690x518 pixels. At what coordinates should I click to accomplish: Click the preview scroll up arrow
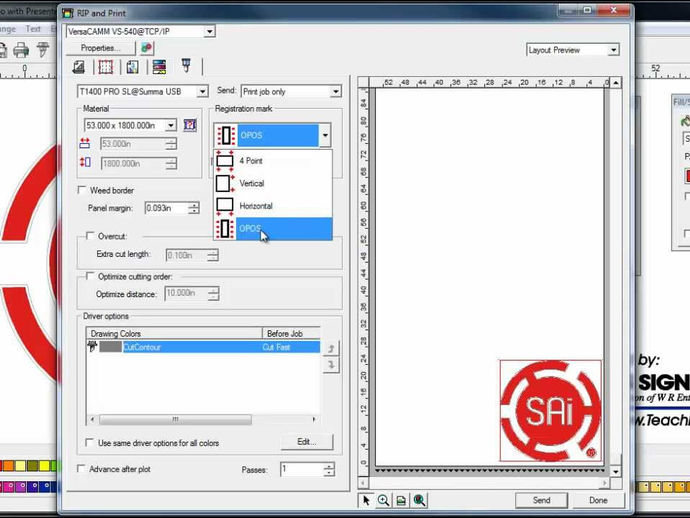point(616,83)
